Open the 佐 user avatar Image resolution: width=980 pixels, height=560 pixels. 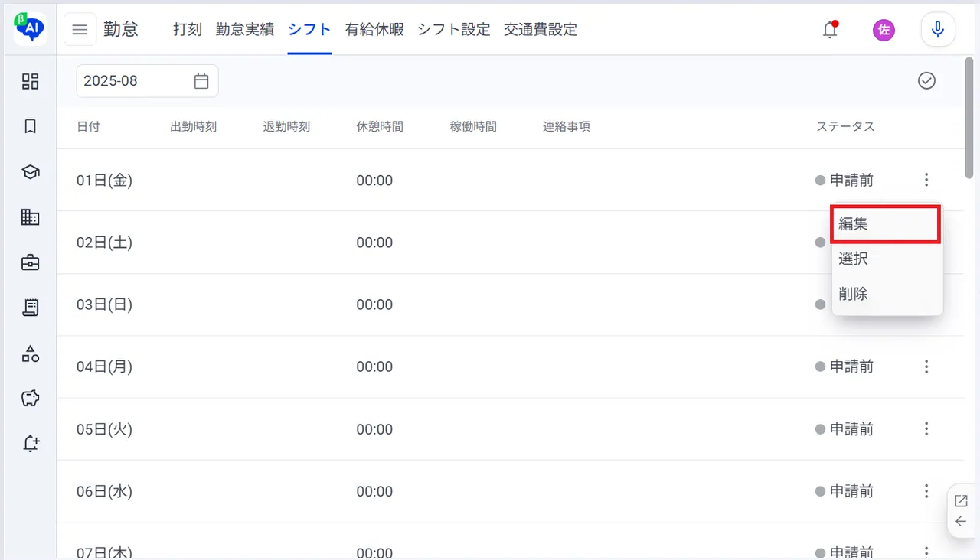884,30
